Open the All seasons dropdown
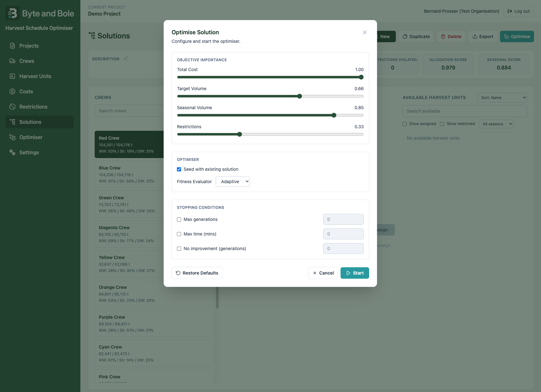Viewport: 541px width, 392px height. pos(496,124)
